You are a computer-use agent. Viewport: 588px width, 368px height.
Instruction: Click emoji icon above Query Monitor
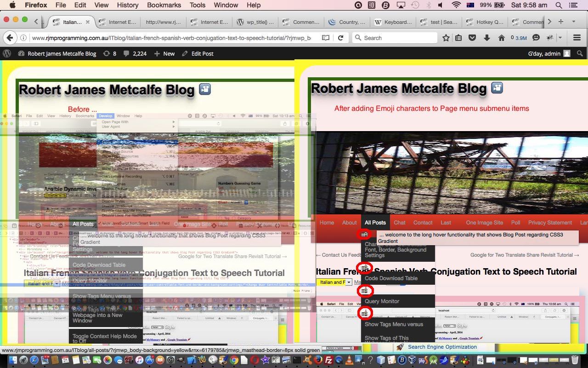365,291
